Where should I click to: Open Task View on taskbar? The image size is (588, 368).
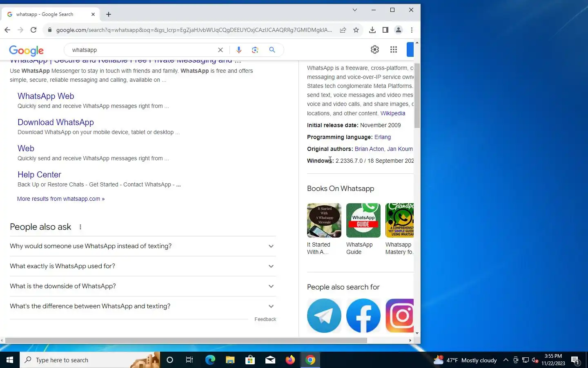click(189, 360)
